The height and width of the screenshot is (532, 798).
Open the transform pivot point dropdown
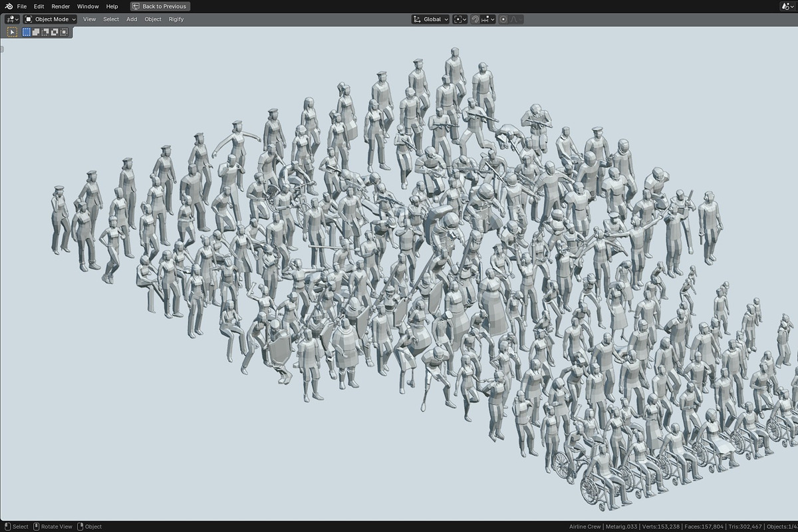460,19
